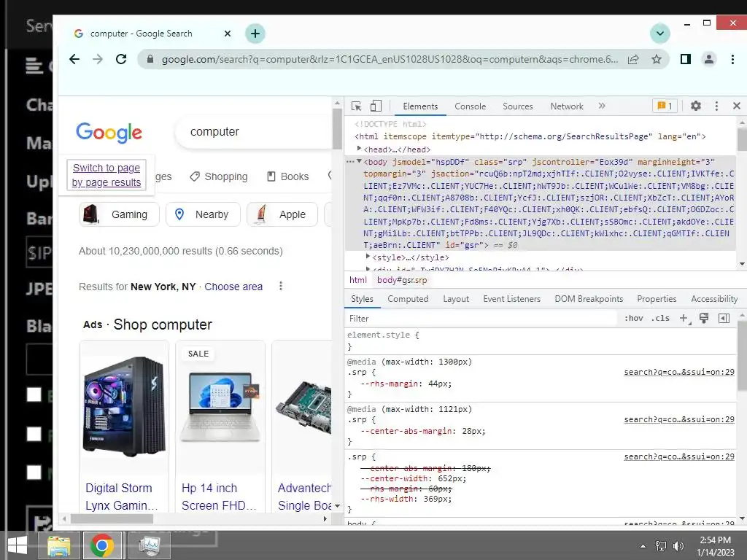Viewport: 747px width, 560px height.
Task: Click the share page icon in address bar
Action: (x=633, y=60)
